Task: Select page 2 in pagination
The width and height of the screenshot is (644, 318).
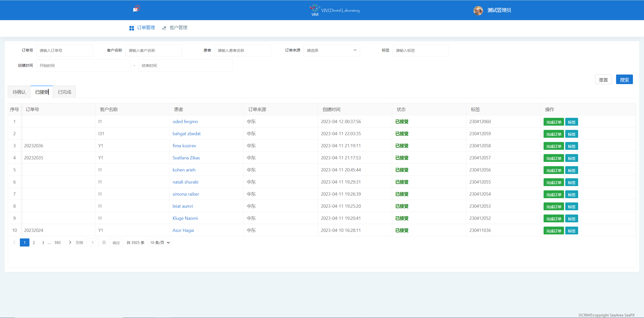Action: point(34,242)
